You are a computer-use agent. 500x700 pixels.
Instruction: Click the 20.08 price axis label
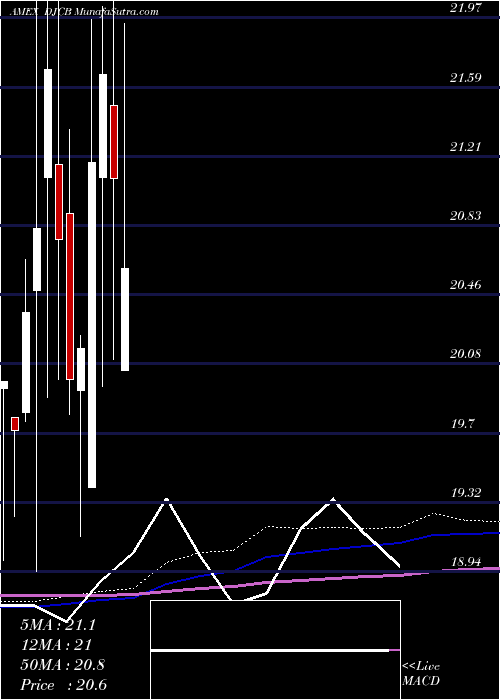(465, 354)
